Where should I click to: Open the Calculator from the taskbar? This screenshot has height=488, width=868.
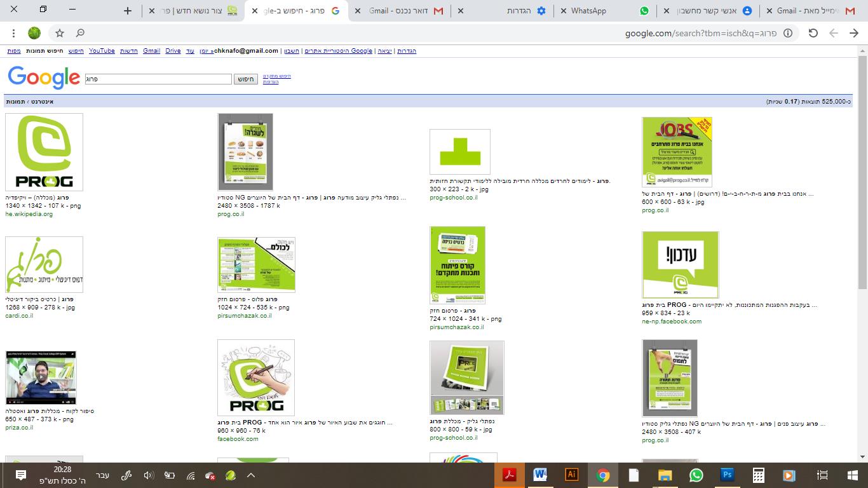coord(758,475)
